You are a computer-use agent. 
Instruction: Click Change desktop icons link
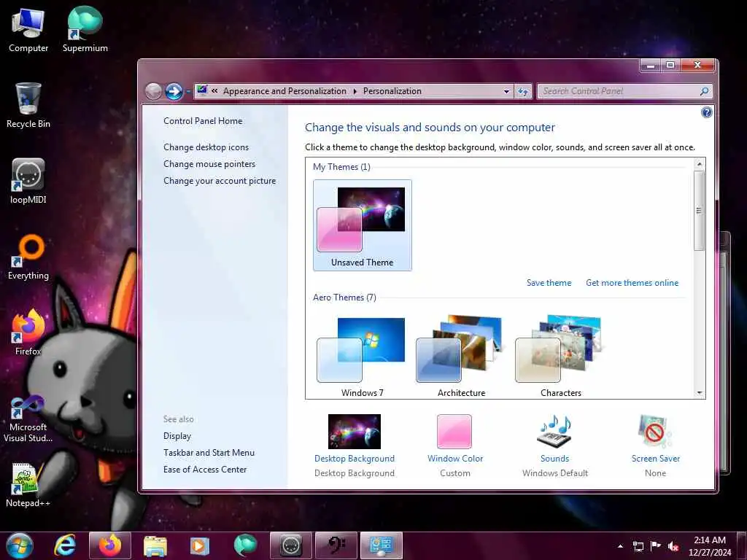[x=206, y=147]
